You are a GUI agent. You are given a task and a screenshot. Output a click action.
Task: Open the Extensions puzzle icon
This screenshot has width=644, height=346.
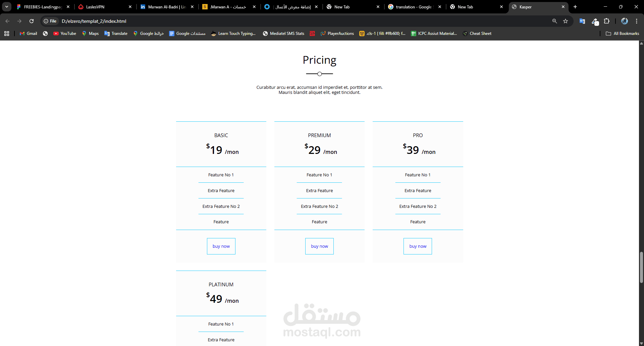(x=606, y=21)
